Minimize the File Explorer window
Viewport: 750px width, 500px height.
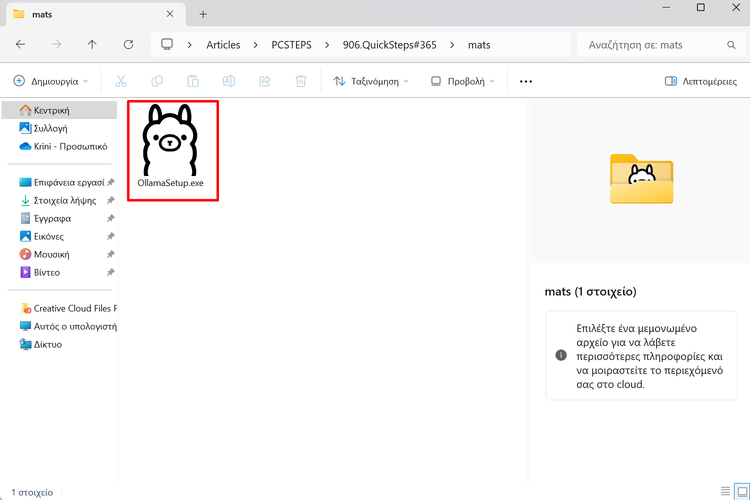(666, 8)
